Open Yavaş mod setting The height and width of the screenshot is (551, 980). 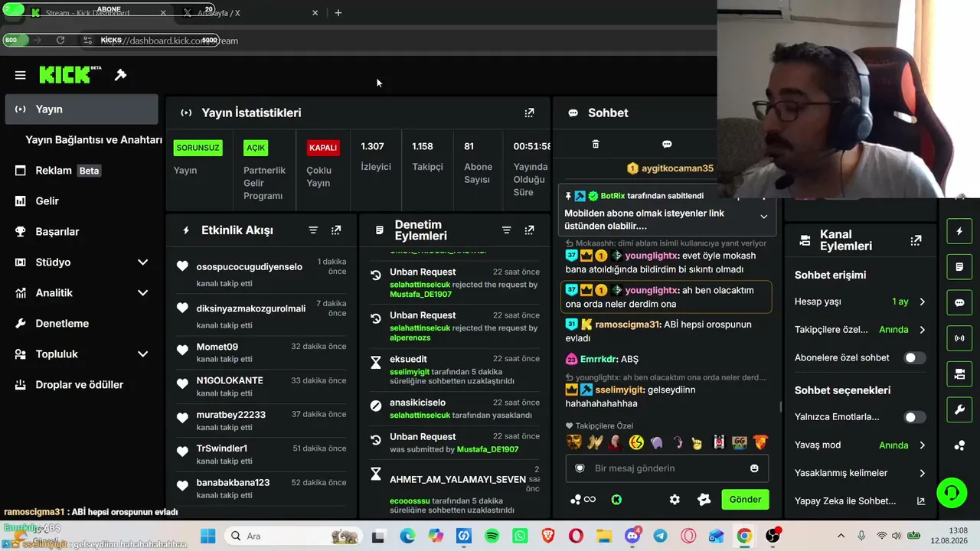861,445
